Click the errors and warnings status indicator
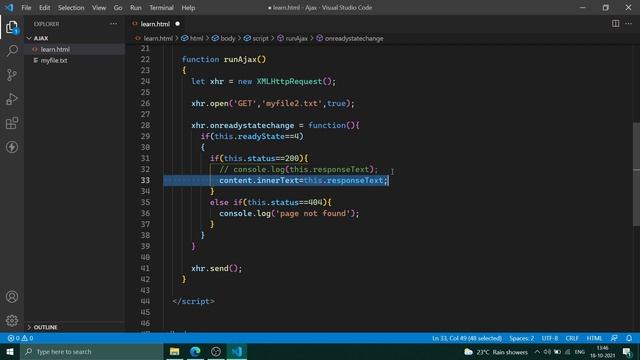Image resolution: width=640 pixels, height=360 pixels. point(20,338)
